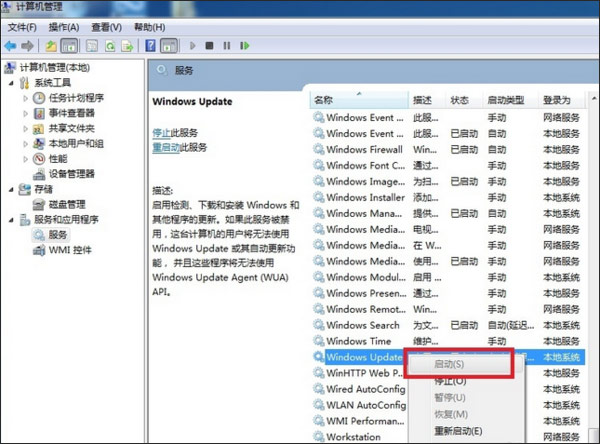Select the Windows Modul... service row
Image resolution: width=600 pixels, height=444 pixels.
[448, 277]
